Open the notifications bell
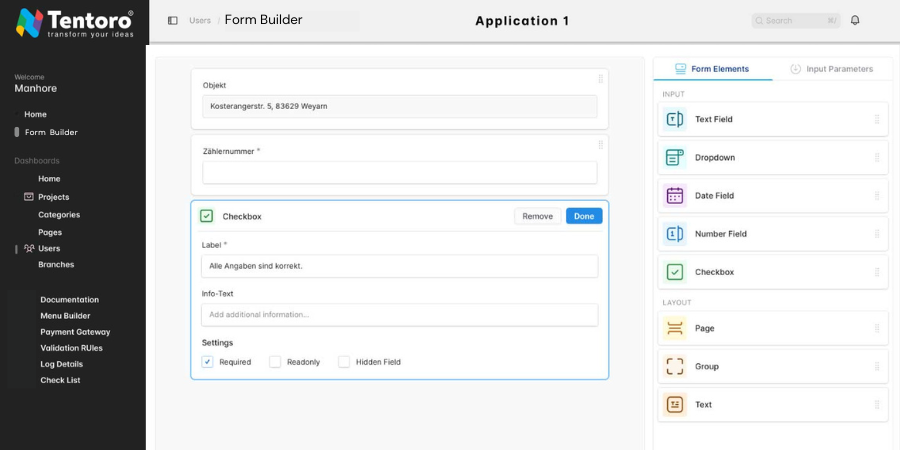 [855, 21]
